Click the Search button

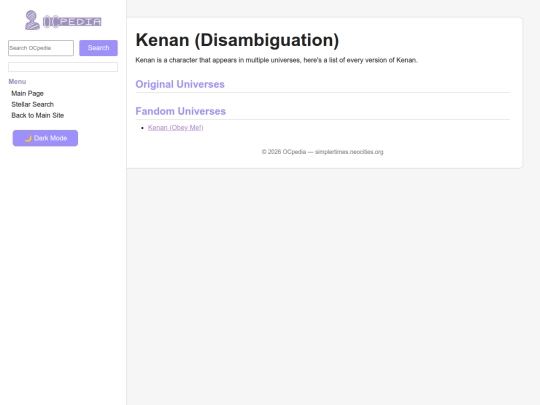[x=98, y=48]
